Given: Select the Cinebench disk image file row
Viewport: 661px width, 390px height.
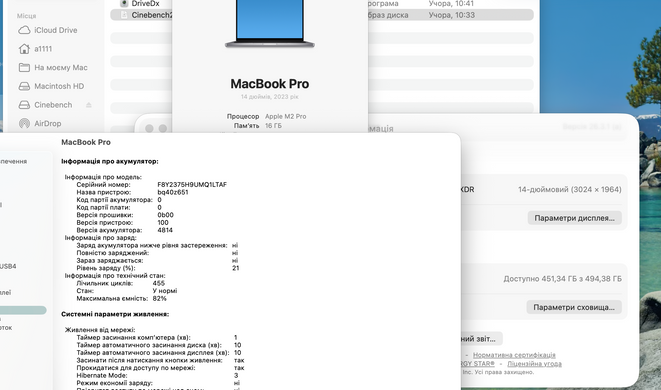Looking at the screenshot, I should 322,15.
